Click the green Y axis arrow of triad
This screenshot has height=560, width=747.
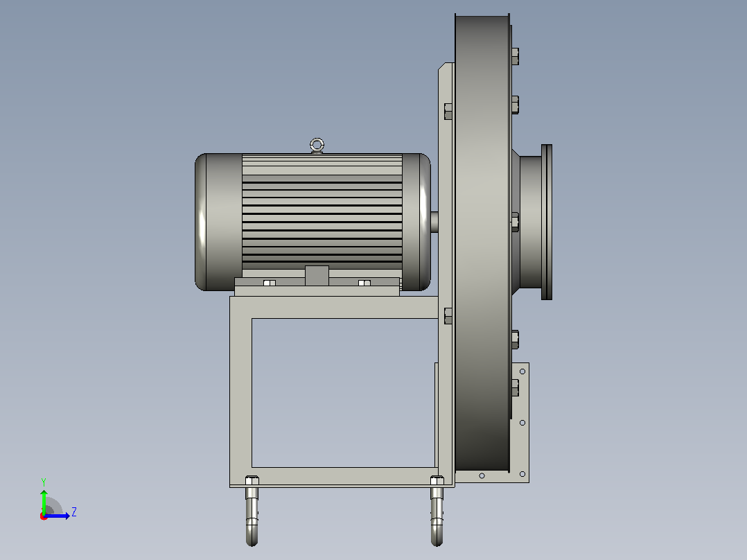point(44,500)
